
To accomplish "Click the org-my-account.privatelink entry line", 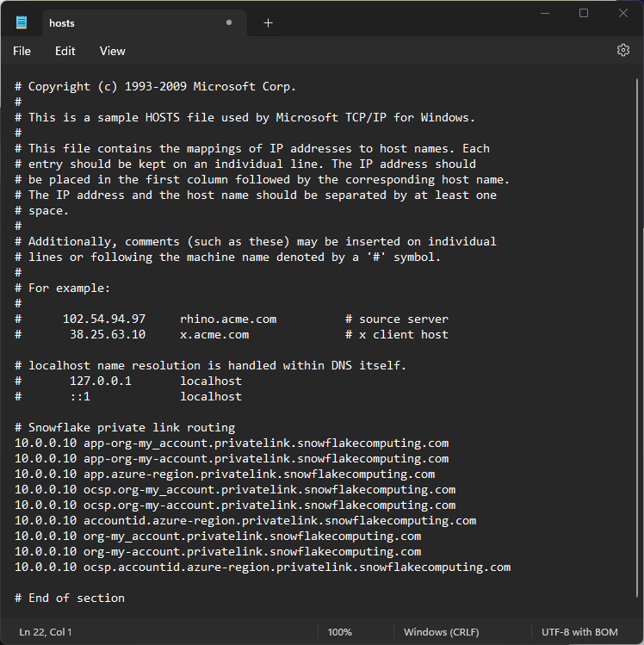I will coord(218,552).
